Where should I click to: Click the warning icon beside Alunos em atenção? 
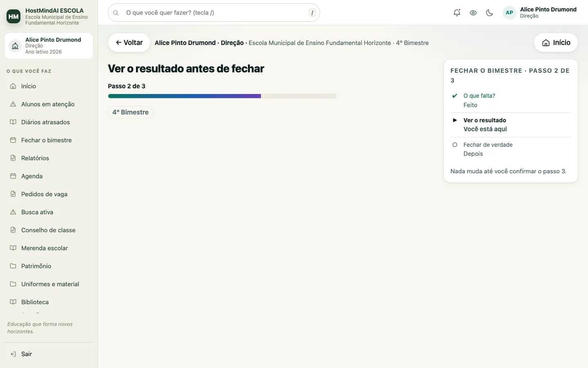click(x=13, y=104)
